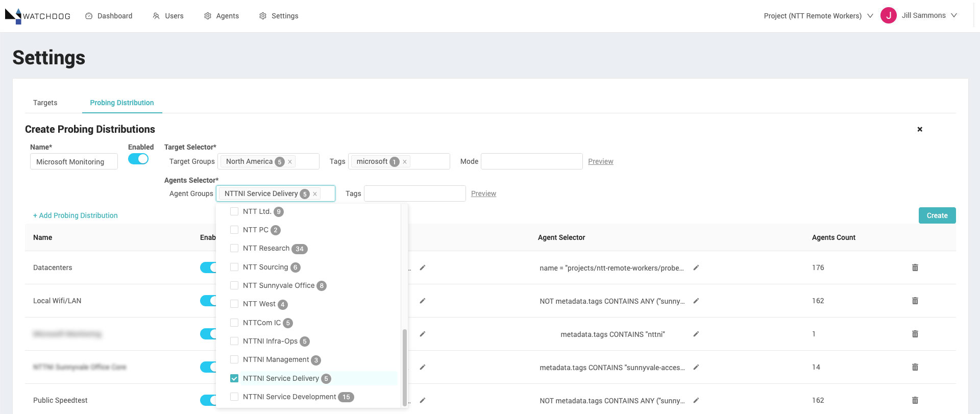Click the Watchdog logo
The image size is (980, 414).
click(x=38, y=16)
